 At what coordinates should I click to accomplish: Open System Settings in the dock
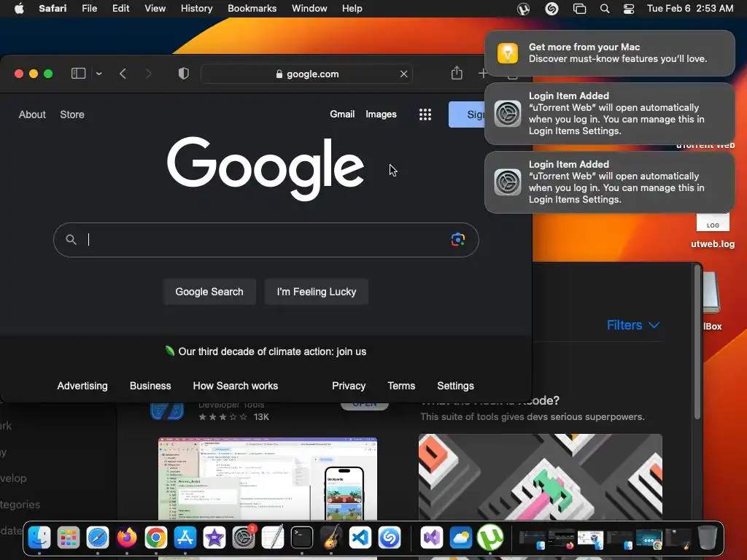pos(244,537)
